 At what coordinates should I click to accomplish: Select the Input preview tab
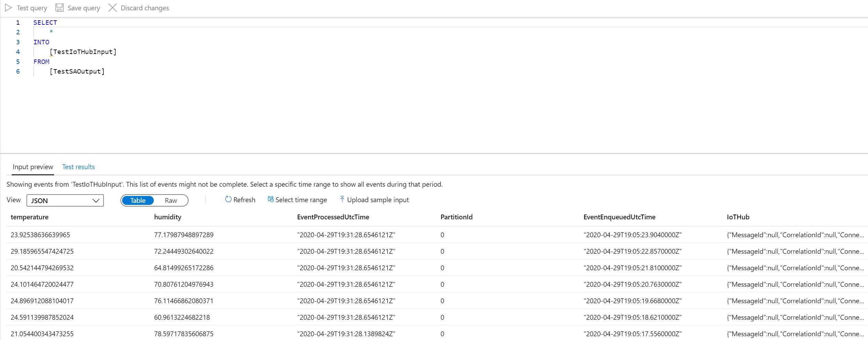[33, 167]
